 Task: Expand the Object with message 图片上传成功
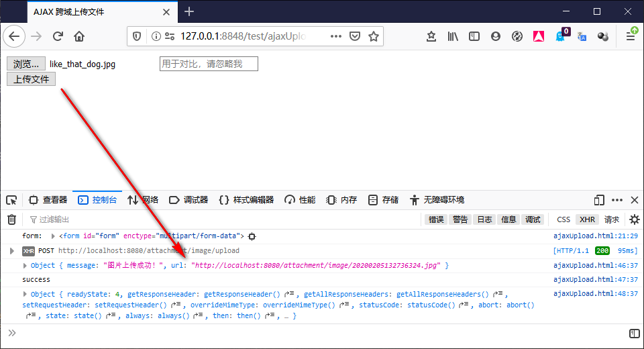pos(25,266)
